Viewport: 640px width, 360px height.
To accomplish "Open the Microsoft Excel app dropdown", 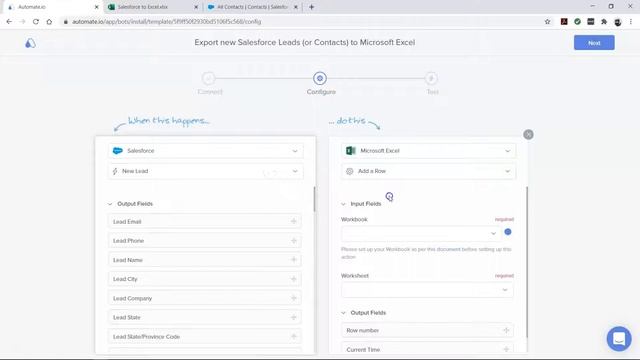I will pos(428,151).
